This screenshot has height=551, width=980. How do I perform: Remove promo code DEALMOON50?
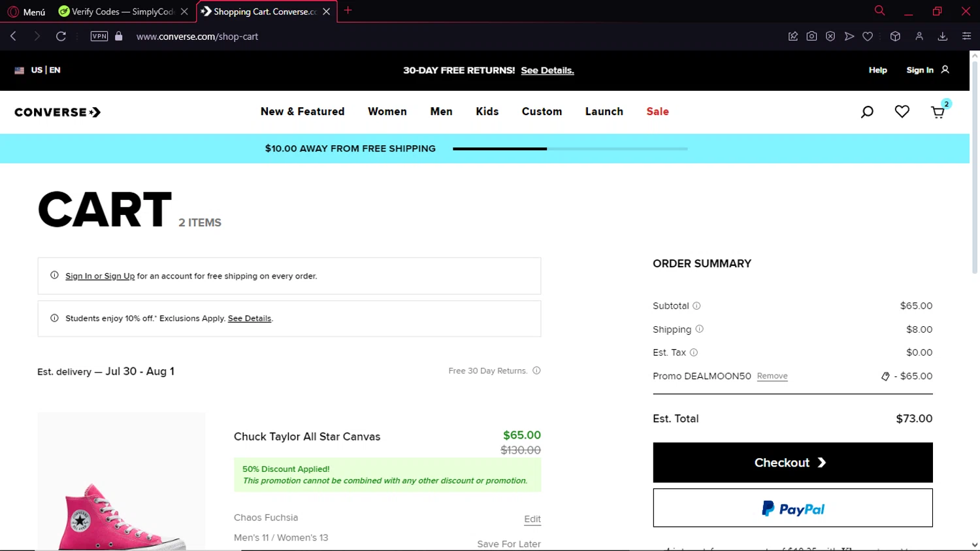tap(772, 376)
